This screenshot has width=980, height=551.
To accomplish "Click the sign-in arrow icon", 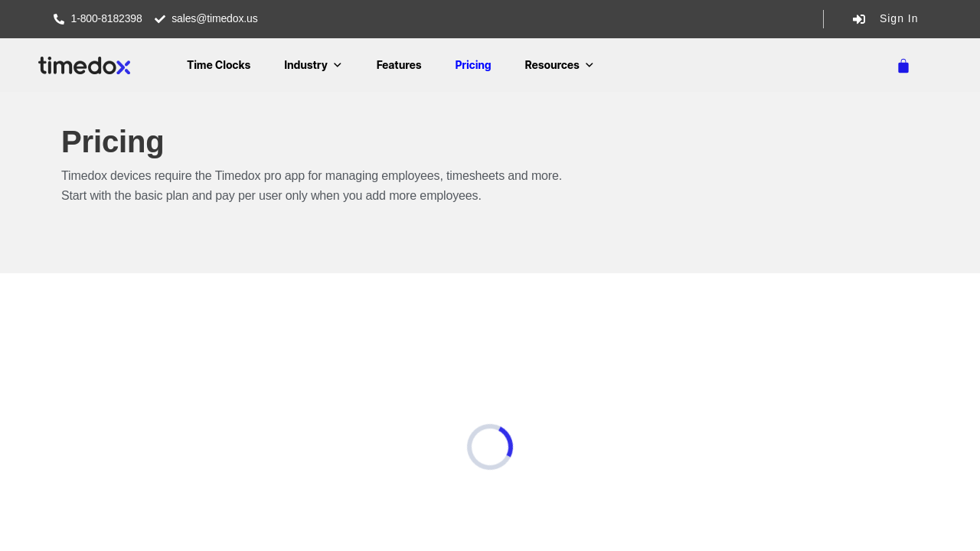I will pos(859,19).
